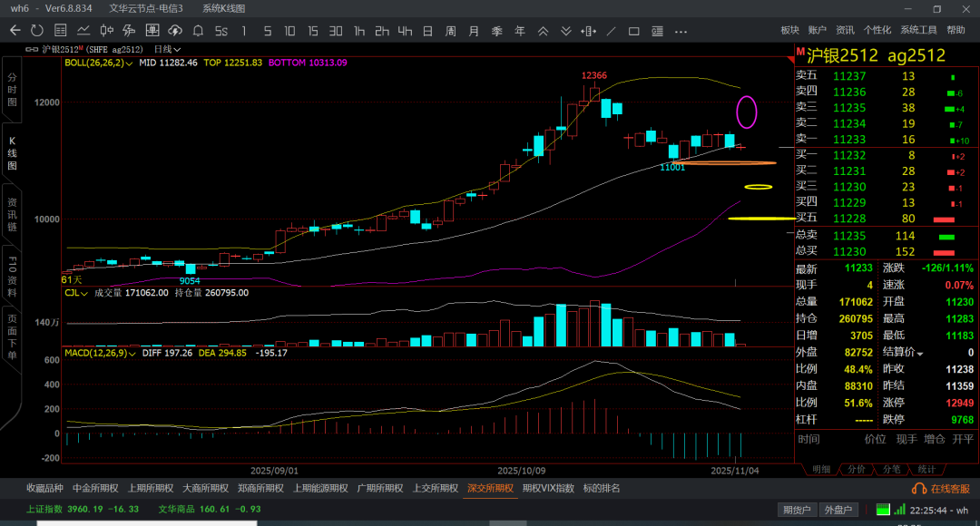Switch to the K线图 side tab

(x=12, y=153)
